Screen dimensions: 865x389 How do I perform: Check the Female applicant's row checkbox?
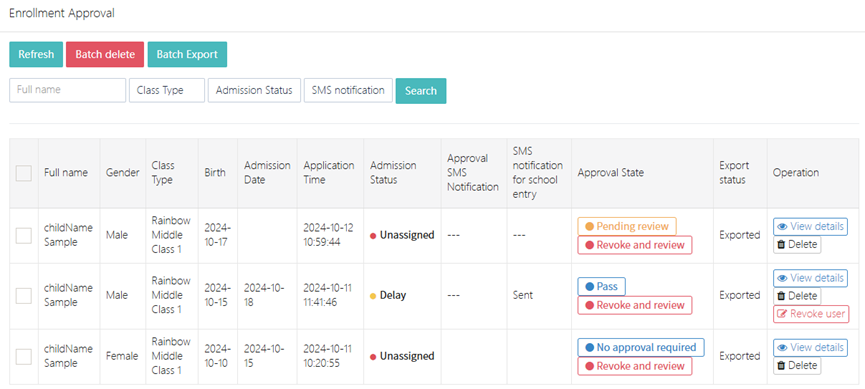tap(24, 356)
